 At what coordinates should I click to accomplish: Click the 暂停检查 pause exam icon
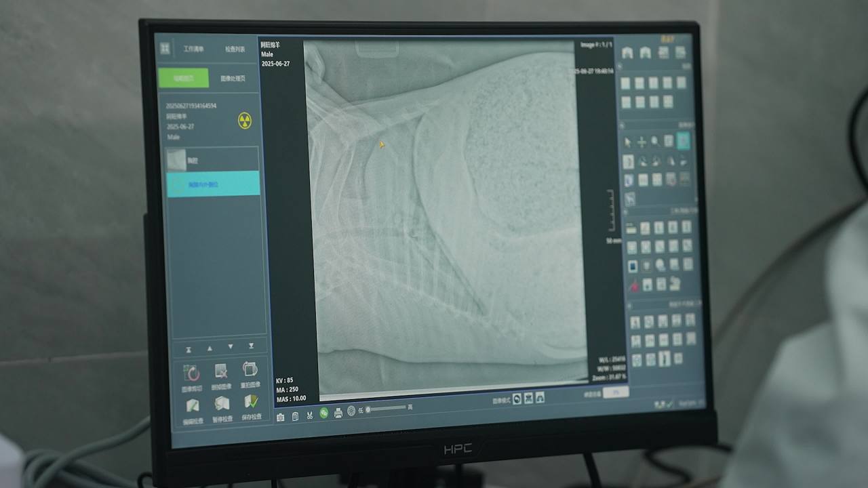tap(222, 404)
